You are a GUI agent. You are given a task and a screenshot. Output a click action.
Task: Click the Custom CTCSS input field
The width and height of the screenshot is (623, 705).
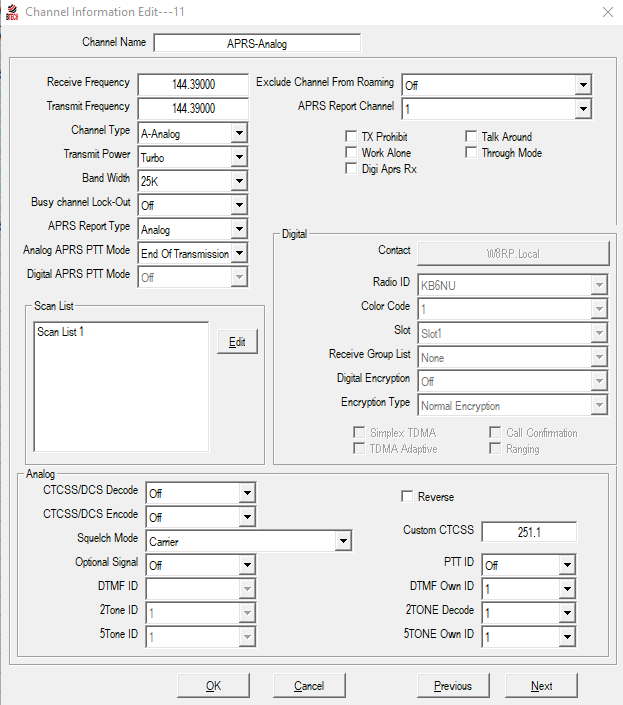pyautogui.click(x=529, y=532)
